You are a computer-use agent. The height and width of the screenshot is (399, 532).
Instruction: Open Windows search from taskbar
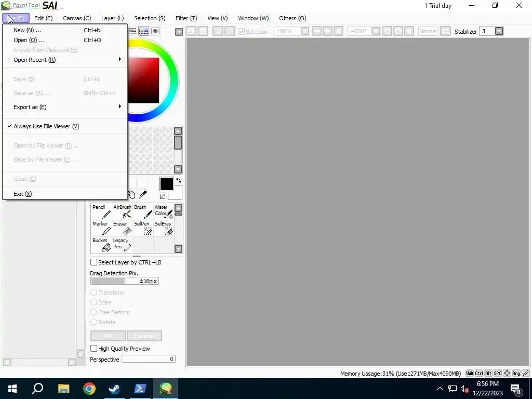click(x=37, y=389)
